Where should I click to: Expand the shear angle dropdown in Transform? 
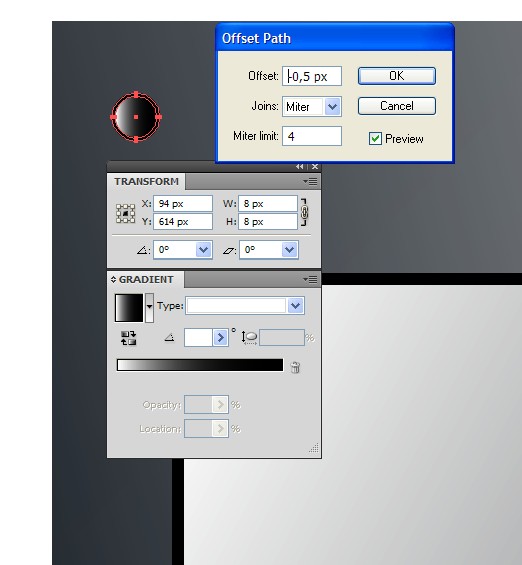[x=289, y=250]
